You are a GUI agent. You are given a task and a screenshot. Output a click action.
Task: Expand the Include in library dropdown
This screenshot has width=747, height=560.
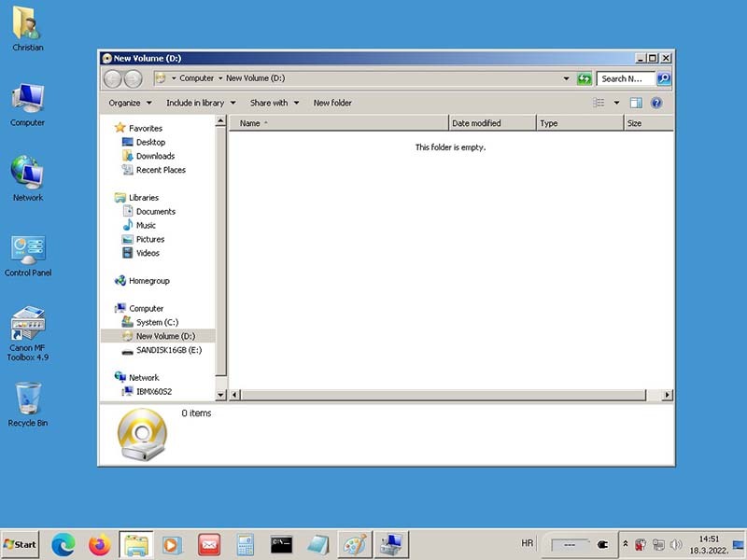[x=201, y=103]
